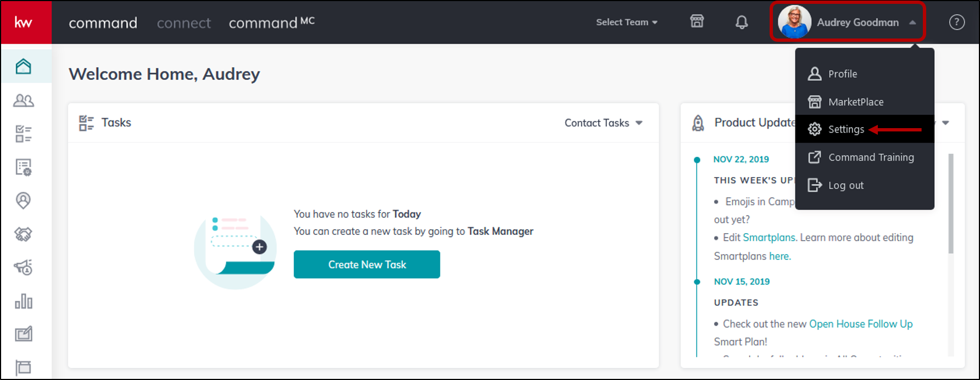980x380 pixels.
Task: Select MarketPlace from the user menu
Action: click(865, 102)
